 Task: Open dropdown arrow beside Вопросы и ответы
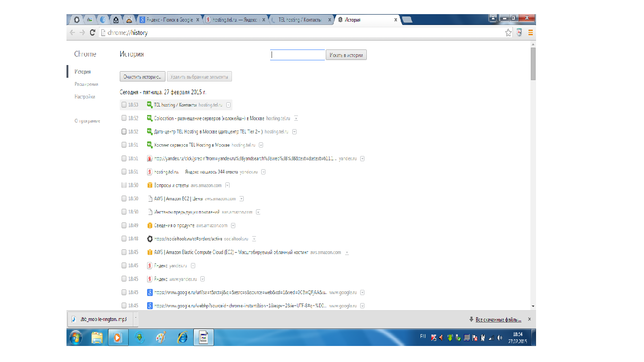pyautogui.click(x=227, y=185)
